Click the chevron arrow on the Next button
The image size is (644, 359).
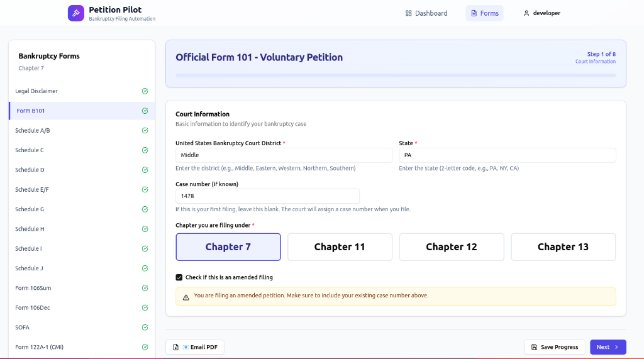616,347
